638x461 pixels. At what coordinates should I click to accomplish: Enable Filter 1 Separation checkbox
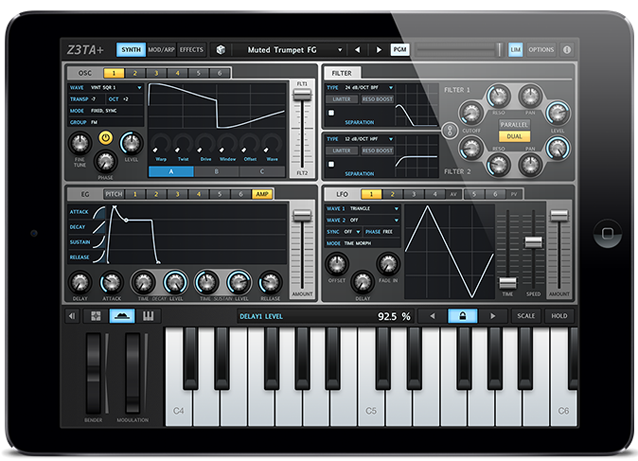pyautogui.click(x=331, y=113)
